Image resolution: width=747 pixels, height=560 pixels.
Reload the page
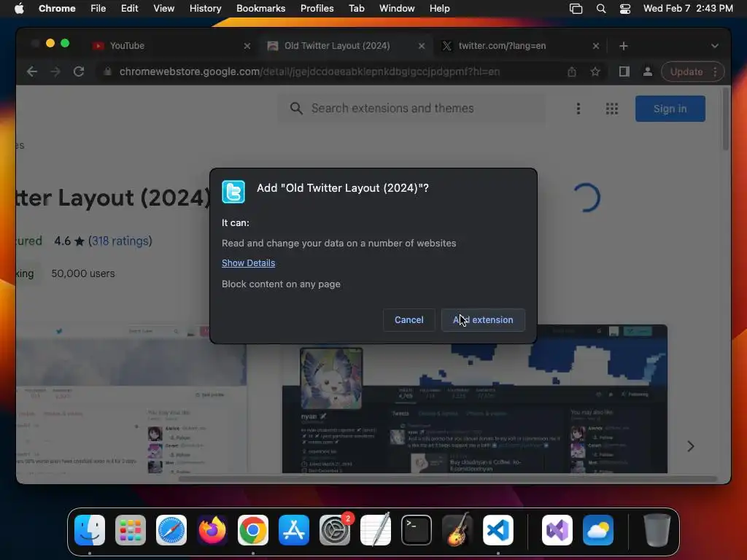click(79, 72)
